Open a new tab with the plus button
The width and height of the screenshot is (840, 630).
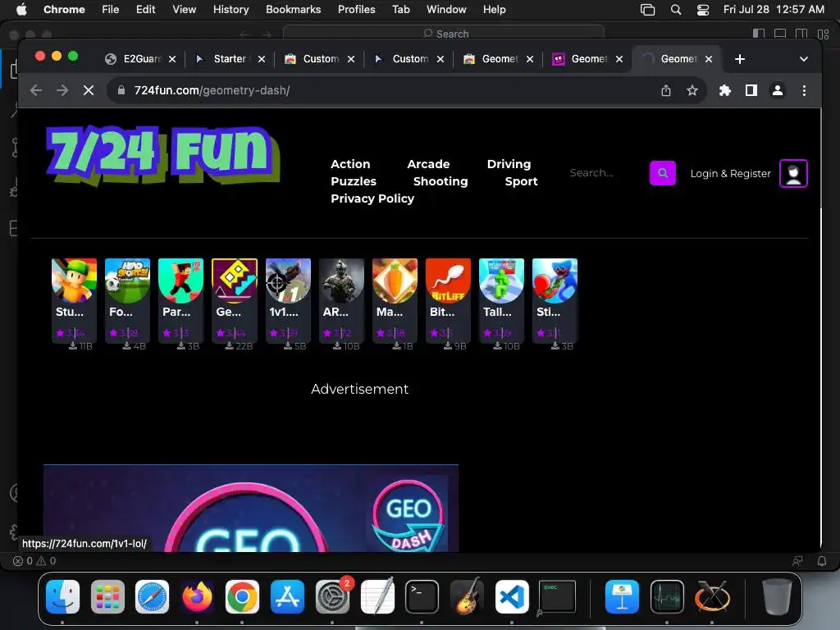[x=740, y=59]
